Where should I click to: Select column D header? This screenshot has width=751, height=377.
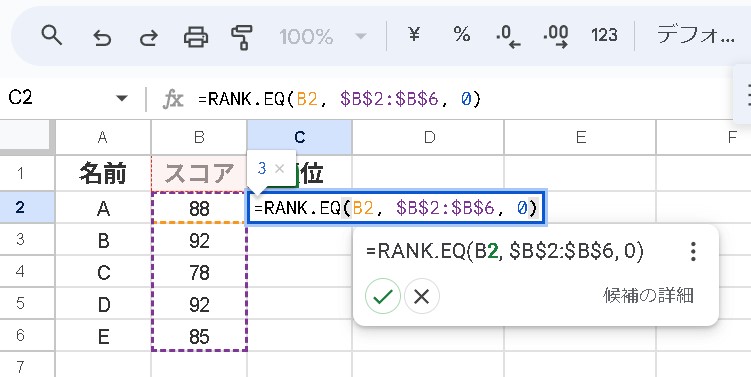pos(428,137)
